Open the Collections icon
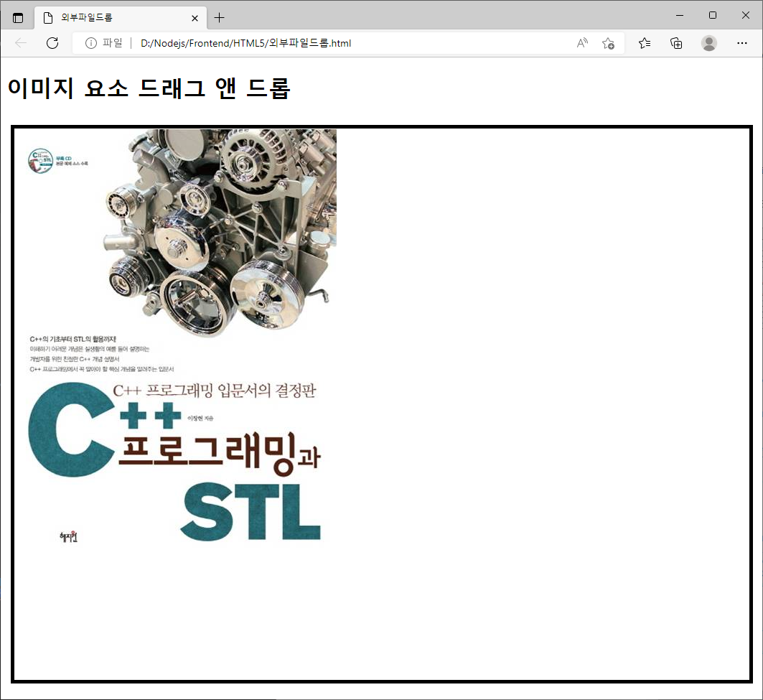 pos(676,43)
